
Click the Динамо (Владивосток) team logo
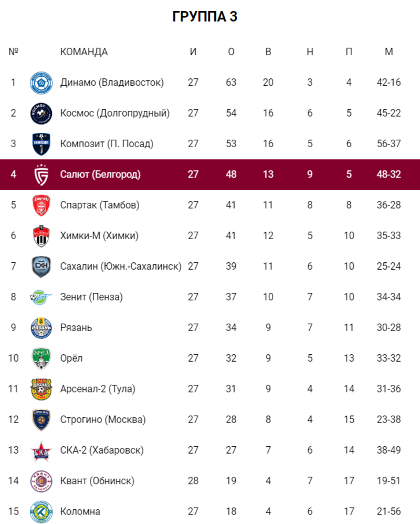coord(41,83)
